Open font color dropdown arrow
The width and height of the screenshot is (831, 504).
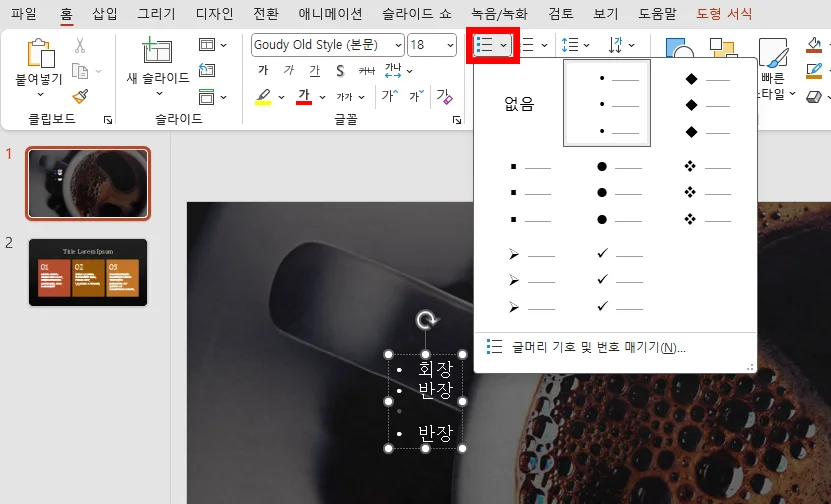point(322,97)
